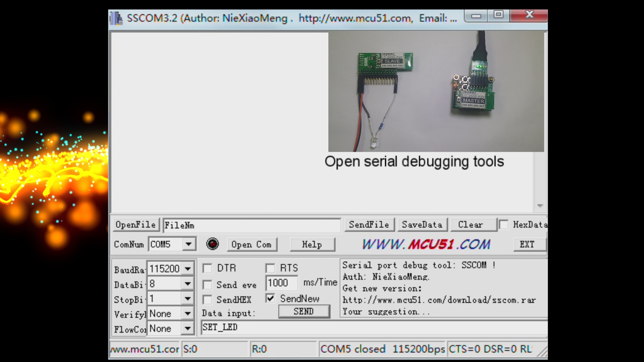The height and width of the screenshot is (362, 644).
Task: Expand the Verify None dropdown
Action: tap(188, 313)
